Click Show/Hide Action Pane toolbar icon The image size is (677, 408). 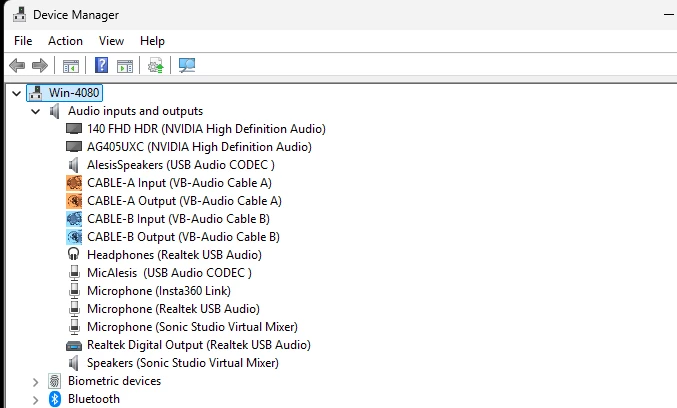coord(125,66)
